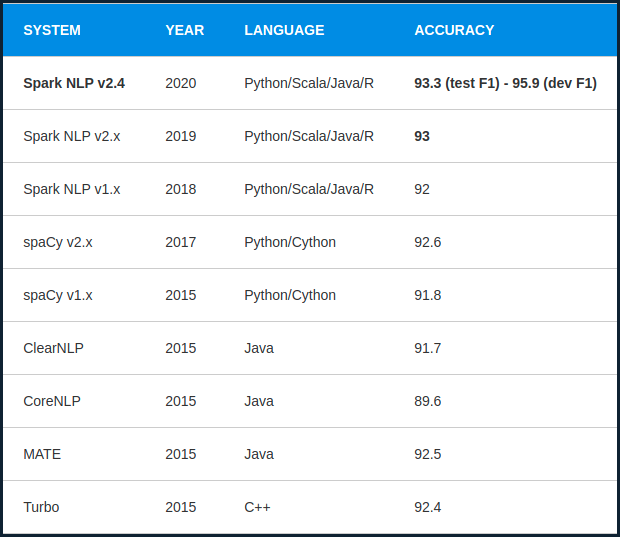Select the ClearNLP cell
The width and height of the screenshot is (620, 537).
(53, 348)
